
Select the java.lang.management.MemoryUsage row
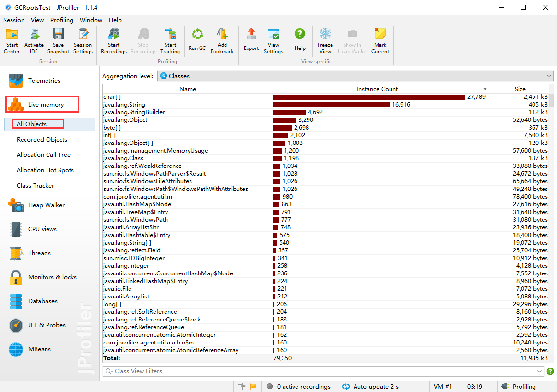tap(326, 151)
